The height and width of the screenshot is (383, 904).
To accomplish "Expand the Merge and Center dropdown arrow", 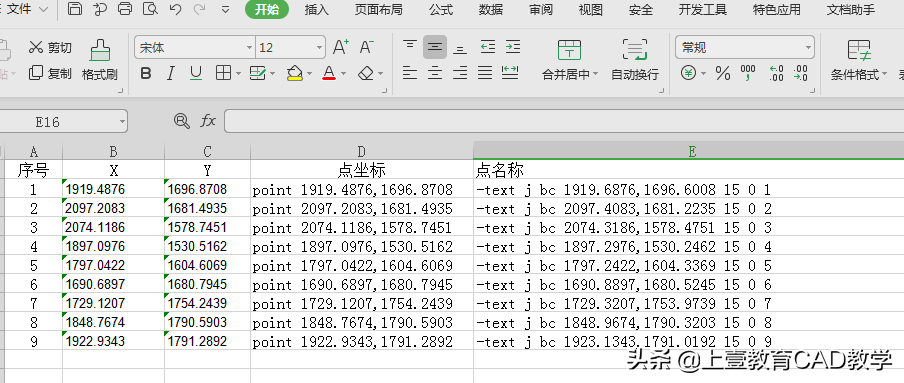I will (x=596, y=74).
